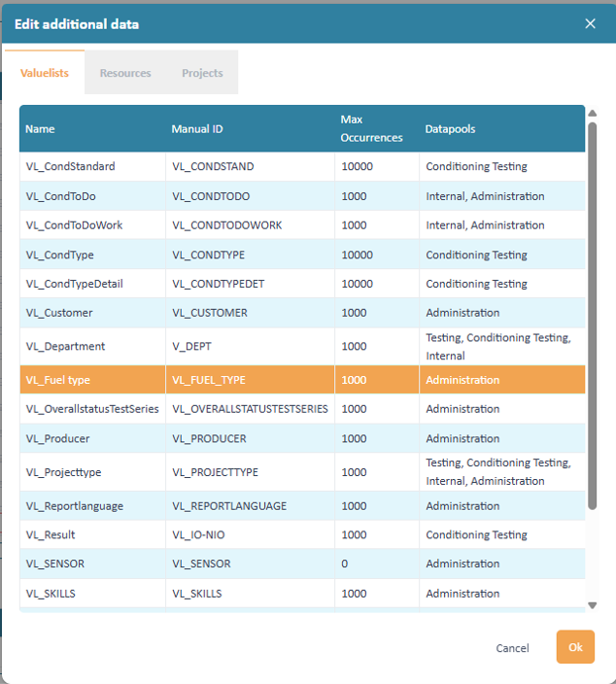Click the VL_IO-NIO manual ID cell

click(250, 534)
